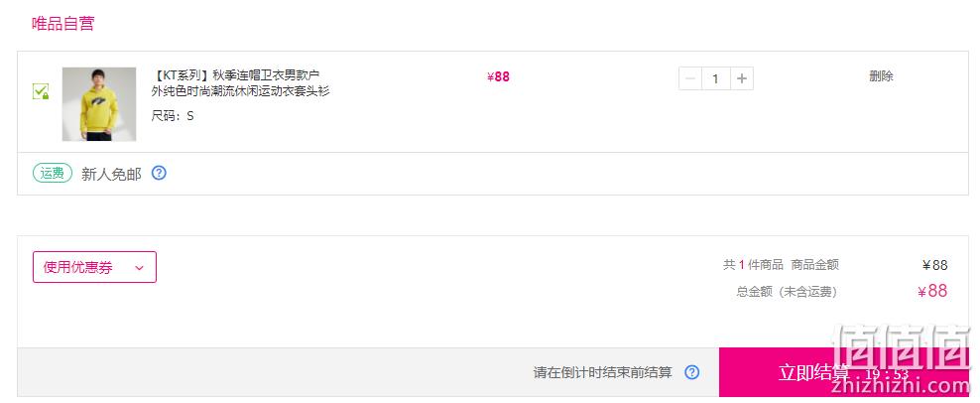Screen dimensions: 980x403
Task: Click the help icon beside 请在倒计时结束前结算
Action: pyautogui.click(x=692, y=372)
